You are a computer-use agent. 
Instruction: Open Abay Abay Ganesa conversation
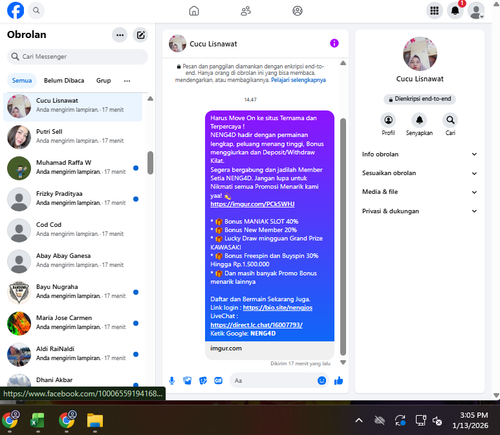[73, 260]
